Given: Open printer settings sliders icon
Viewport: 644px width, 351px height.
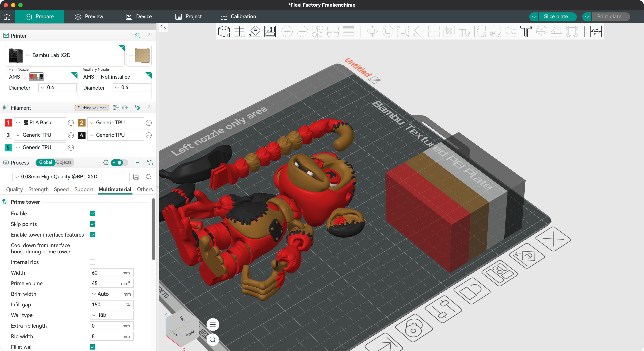Looking at the screenshot, I should point(150,36).
